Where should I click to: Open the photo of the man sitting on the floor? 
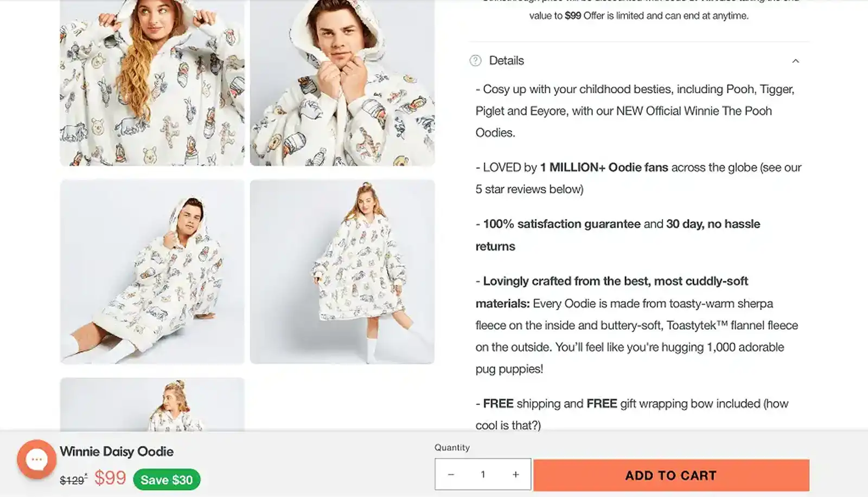pyautogui.click(x=152, y=271)
